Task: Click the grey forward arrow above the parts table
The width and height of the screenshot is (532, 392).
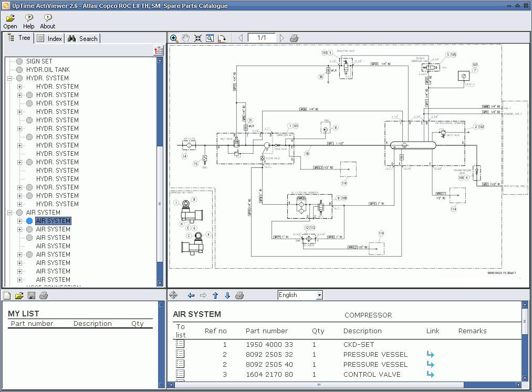Action: pos(203,295)
